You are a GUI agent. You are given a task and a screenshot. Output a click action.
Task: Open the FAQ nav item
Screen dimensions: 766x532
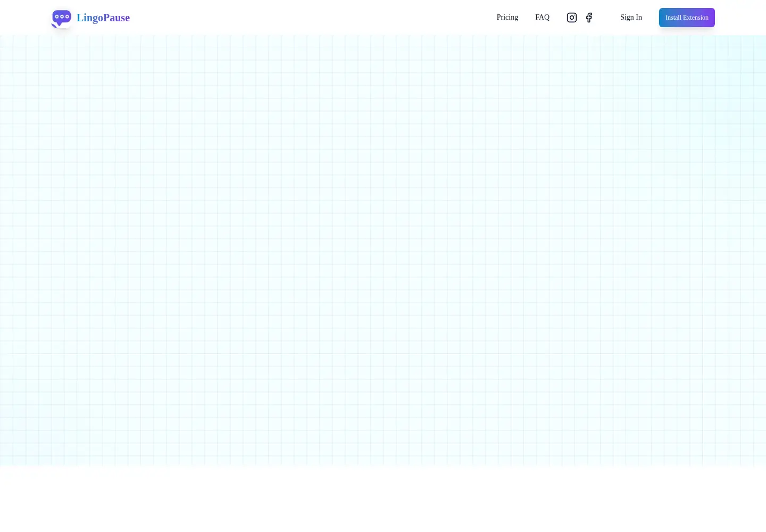542,18
